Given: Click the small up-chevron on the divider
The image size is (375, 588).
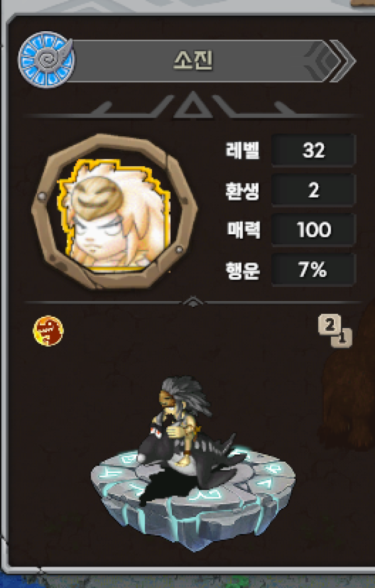Looking at the screenshot, I should [192, 302].
